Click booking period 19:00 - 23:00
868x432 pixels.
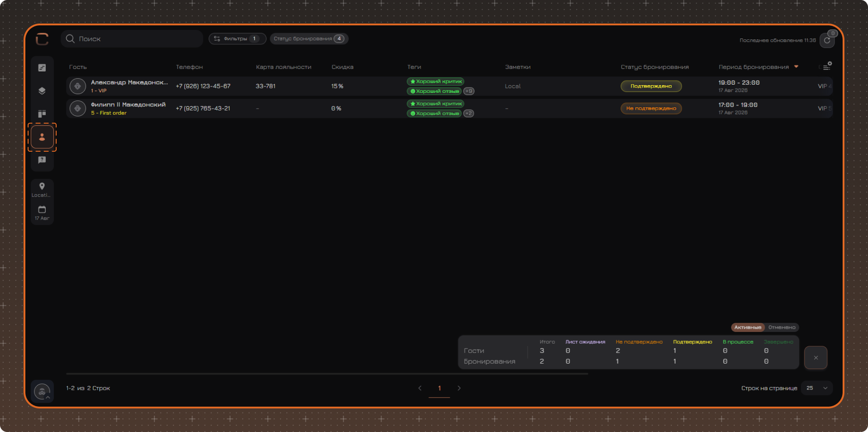click(739, 83)
